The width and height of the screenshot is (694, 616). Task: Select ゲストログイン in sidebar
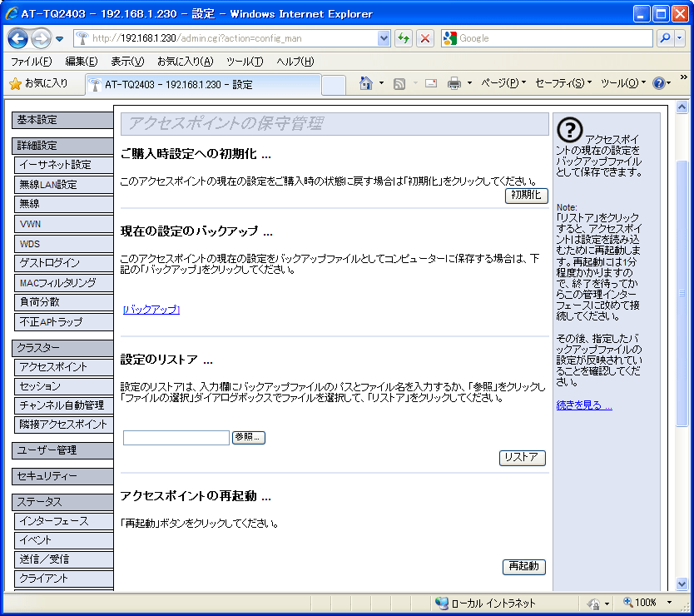pos(64,263)
